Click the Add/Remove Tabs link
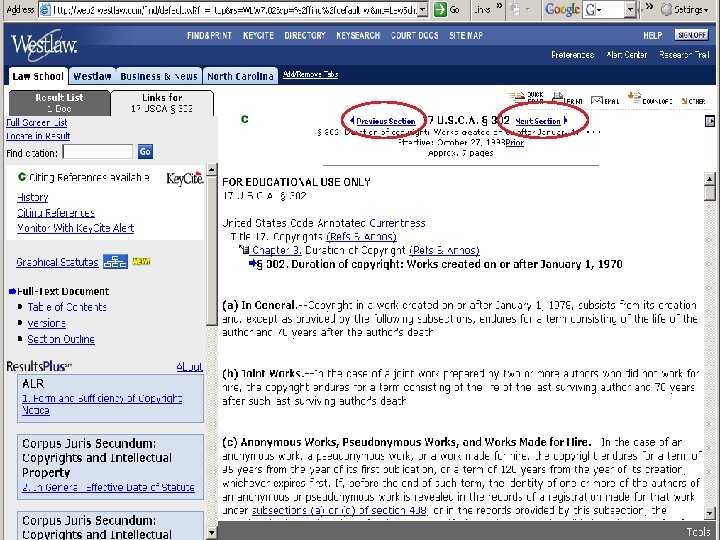720x540 pixels. coord(310,74)
